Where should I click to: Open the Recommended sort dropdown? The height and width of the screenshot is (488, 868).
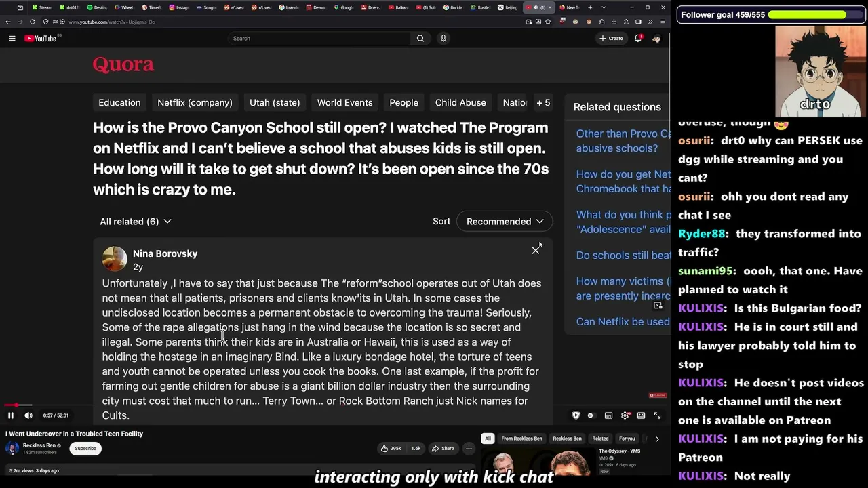tap(505, 222)
